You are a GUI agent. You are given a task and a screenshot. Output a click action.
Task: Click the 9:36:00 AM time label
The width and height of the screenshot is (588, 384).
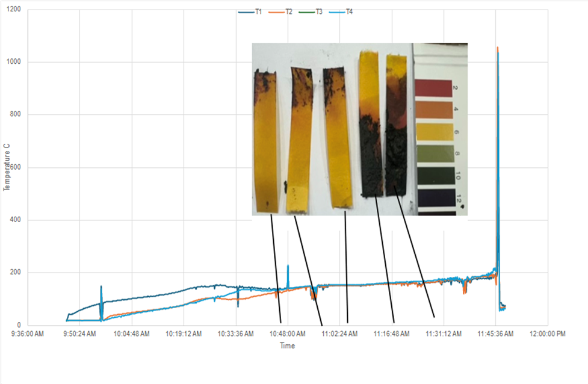click(x=27, y=334)
